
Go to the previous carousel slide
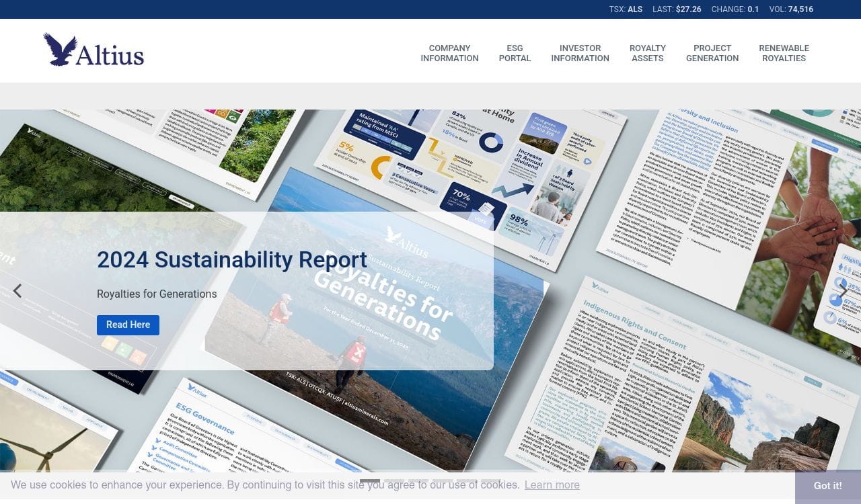pos(17,291)
